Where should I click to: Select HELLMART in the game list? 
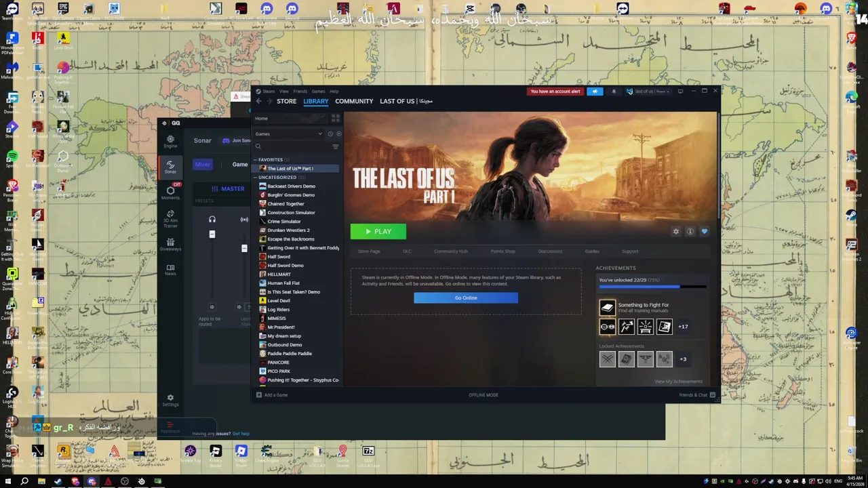point(279,274)
